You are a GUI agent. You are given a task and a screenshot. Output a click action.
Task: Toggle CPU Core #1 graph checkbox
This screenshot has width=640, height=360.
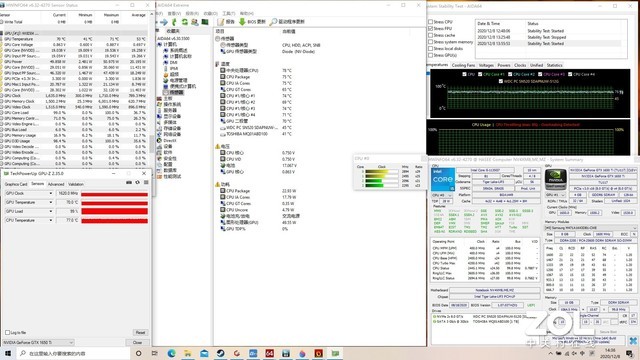480,74
